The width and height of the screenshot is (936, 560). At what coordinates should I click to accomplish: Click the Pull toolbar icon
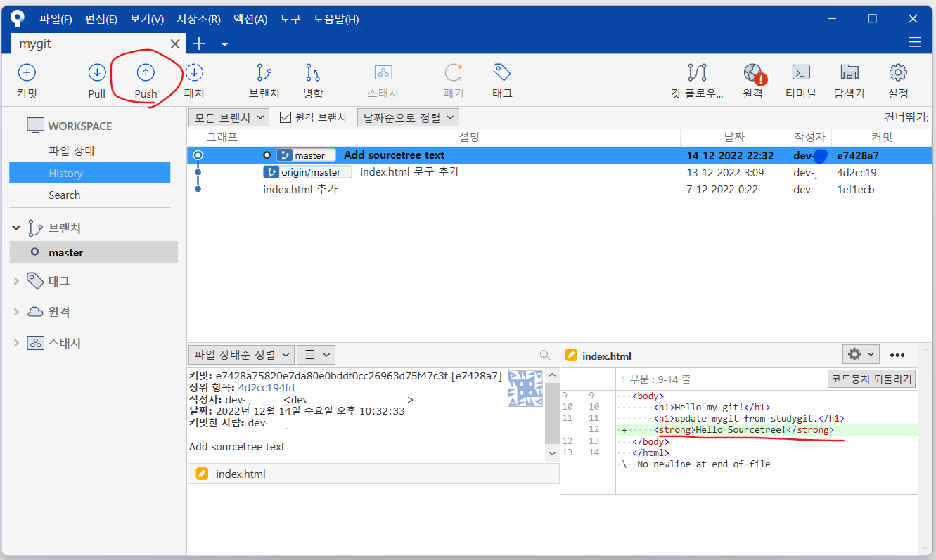[96, 79]
